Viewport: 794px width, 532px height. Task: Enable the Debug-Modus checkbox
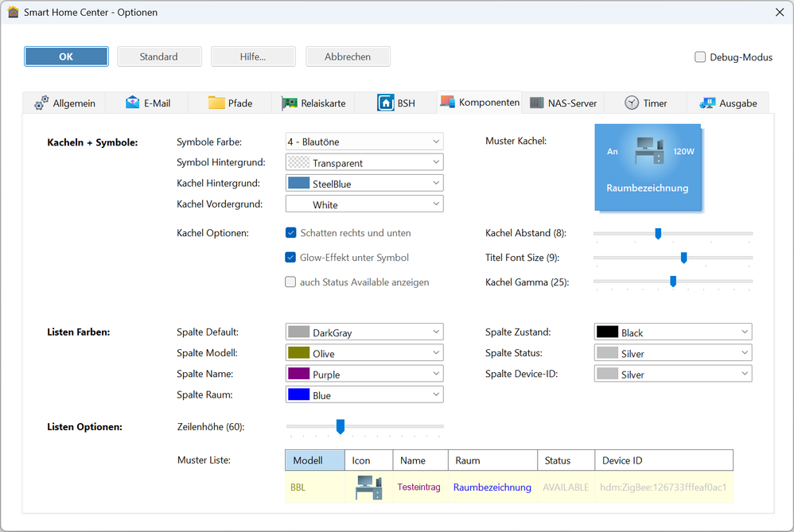pyautogui.click(x=700, y=57)
